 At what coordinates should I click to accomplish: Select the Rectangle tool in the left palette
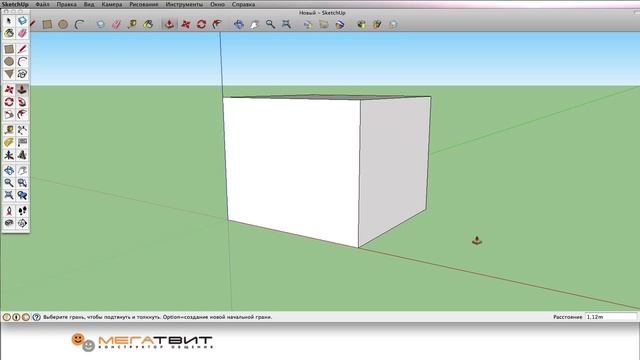pyautogui.click(x=9, y=49)
